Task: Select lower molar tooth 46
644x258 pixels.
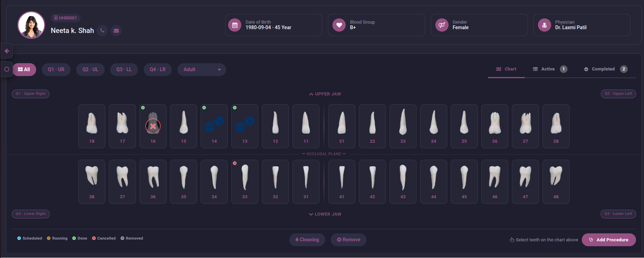Action: (495, 182)
